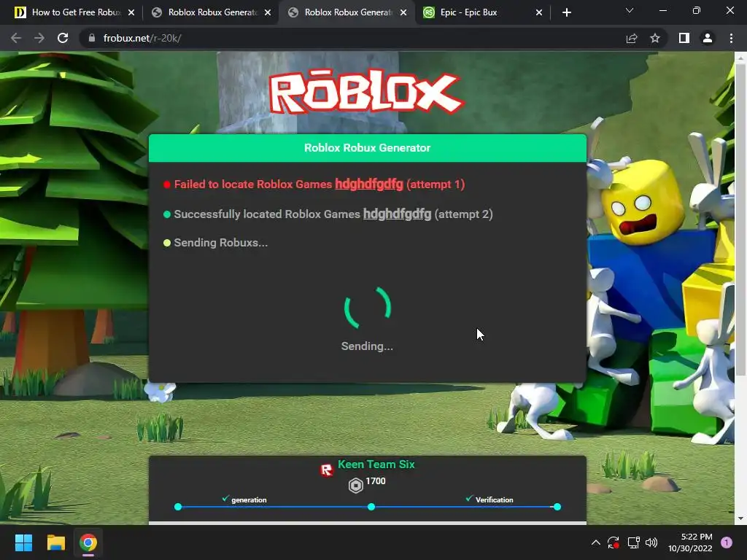
Task: Share this page icon
Action: pyautogui.click(x=632, y=38)
